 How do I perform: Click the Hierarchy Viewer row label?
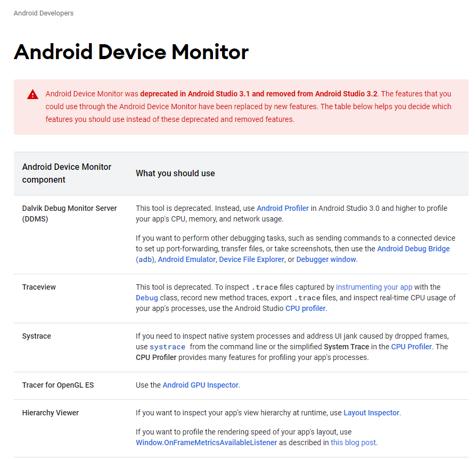[51, 413]
